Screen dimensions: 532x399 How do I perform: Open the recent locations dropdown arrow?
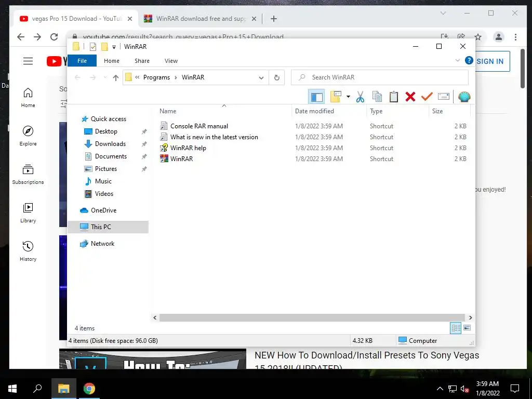105,78
